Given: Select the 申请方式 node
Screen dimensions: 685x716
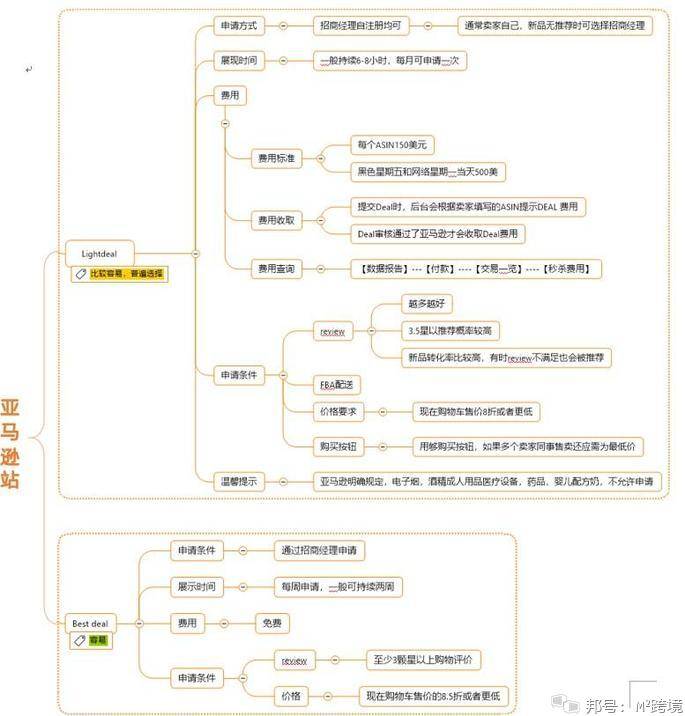Looking at the screenshot, I should [x=239, y=26].
